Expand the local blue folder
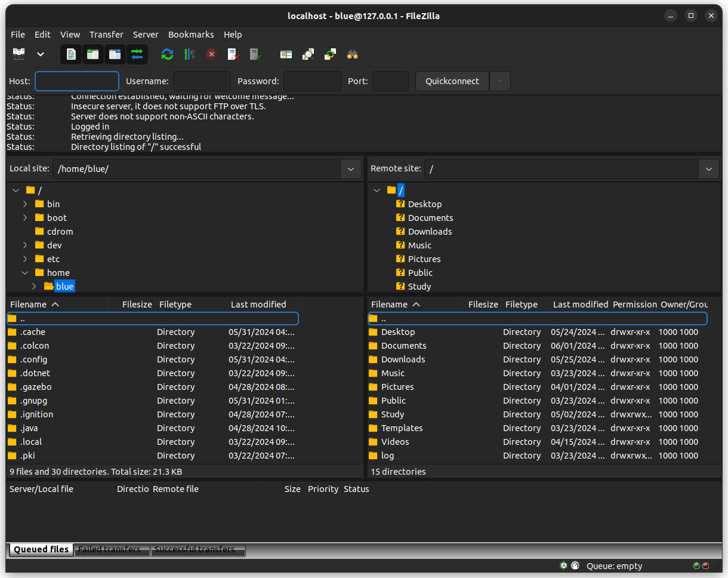This screenshot has width=728, height=578. [x=34, y=287]
